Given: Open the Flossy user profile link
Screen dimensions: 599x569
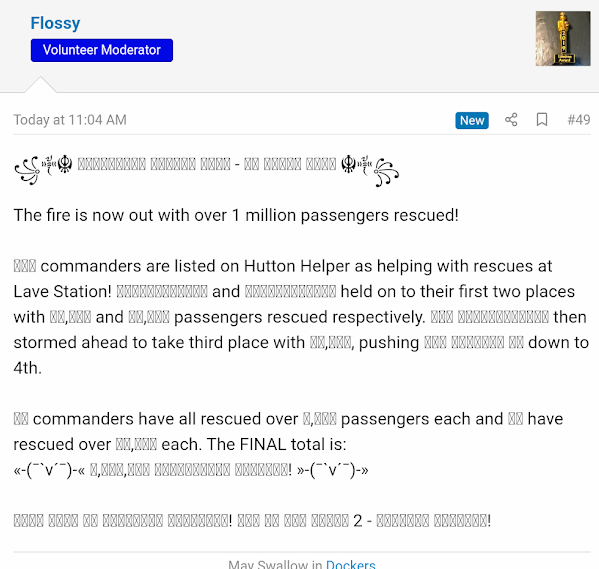Looking at the screenshot, I should tap(55, 23).
